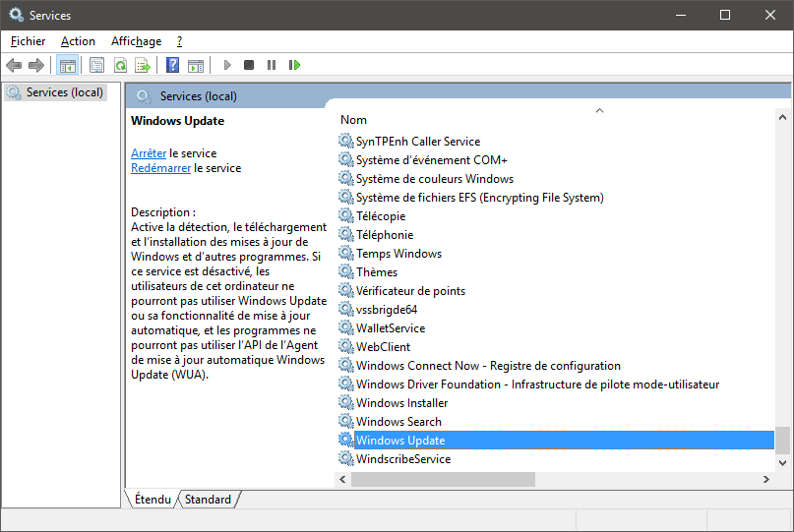This screenshot has height=532, width=794.
Task: Open the Fichier menu
Action: pos(28,41)
